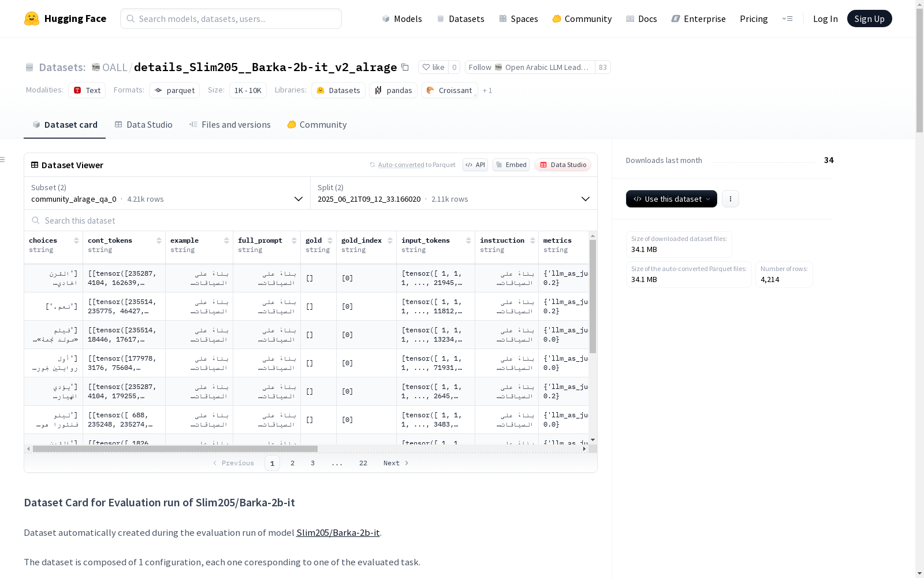924x578 pixels.
Task: Open Data Studio from the viewer header
Action: [x=562, y=165]
